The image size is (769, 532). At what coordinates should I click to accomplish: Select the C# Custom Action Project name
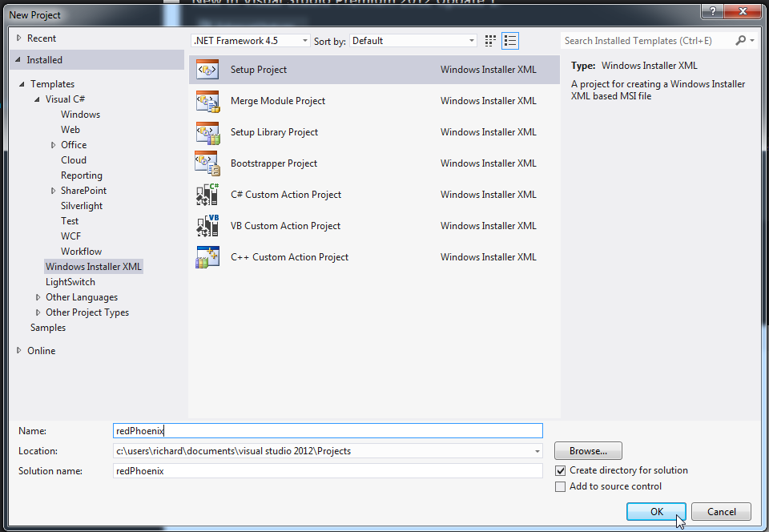286,195
